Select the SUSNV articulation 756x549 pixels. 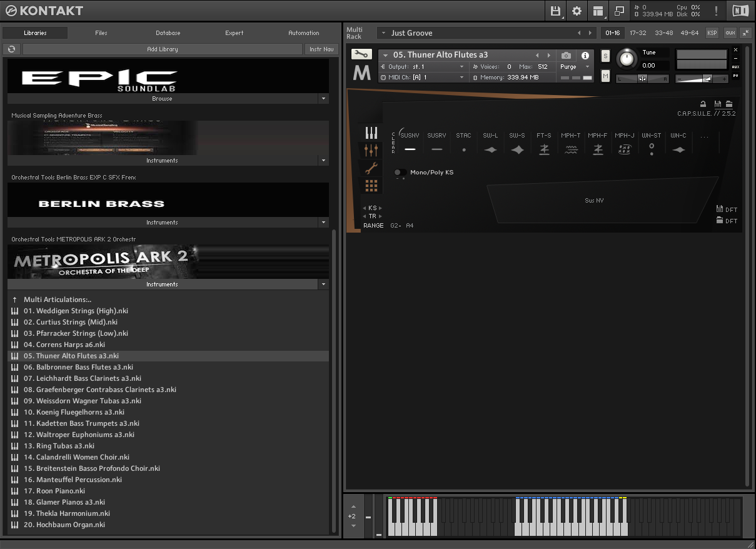pos(410,143)
